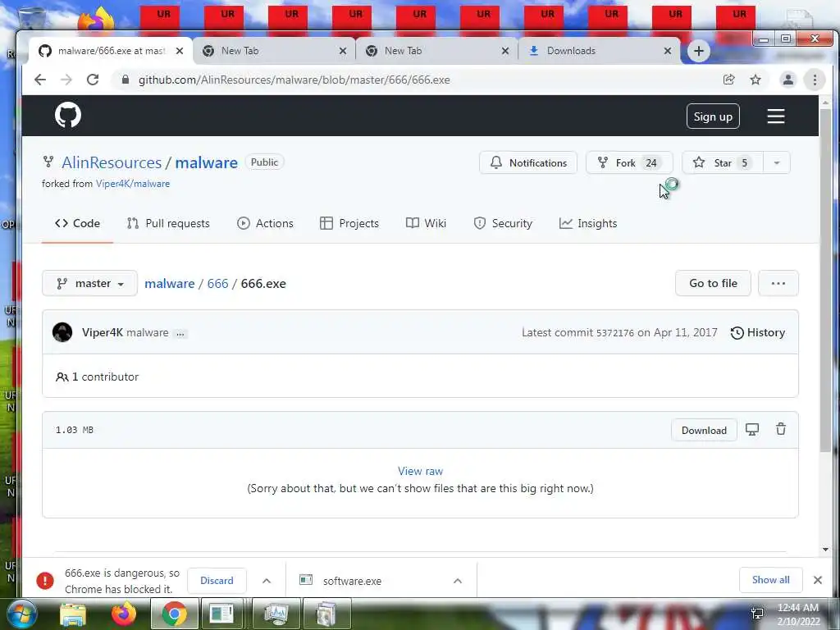Open the Pull requests tab
840x630 pixels.
coord(168,223)
